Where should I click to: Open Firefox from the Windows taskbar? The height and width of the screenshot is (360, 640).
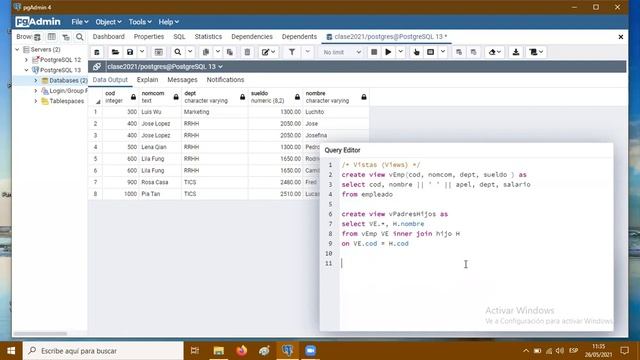point(242,351)
